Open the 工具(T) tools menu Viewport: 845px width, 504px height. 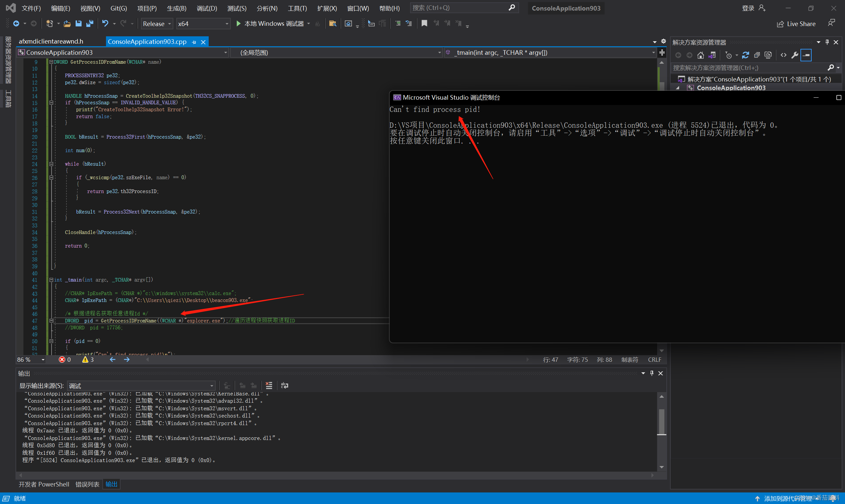[297, 8]
